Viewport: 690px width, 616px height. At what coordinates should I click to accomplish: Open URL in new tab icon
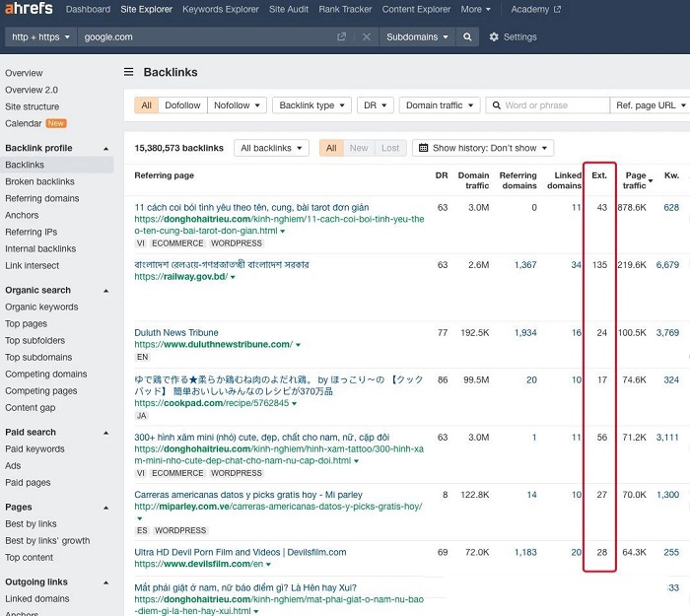[x=341, y=37]
